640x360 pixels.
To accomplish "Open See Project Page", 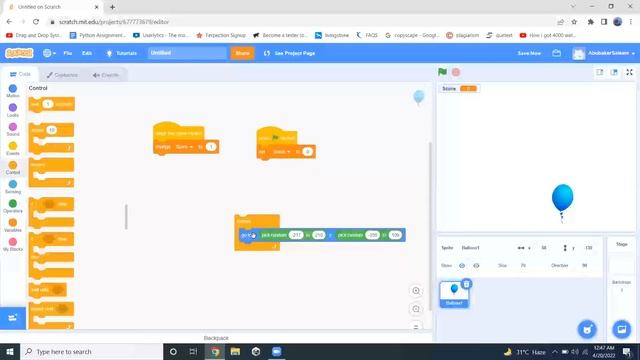I will tap(290, 53).
